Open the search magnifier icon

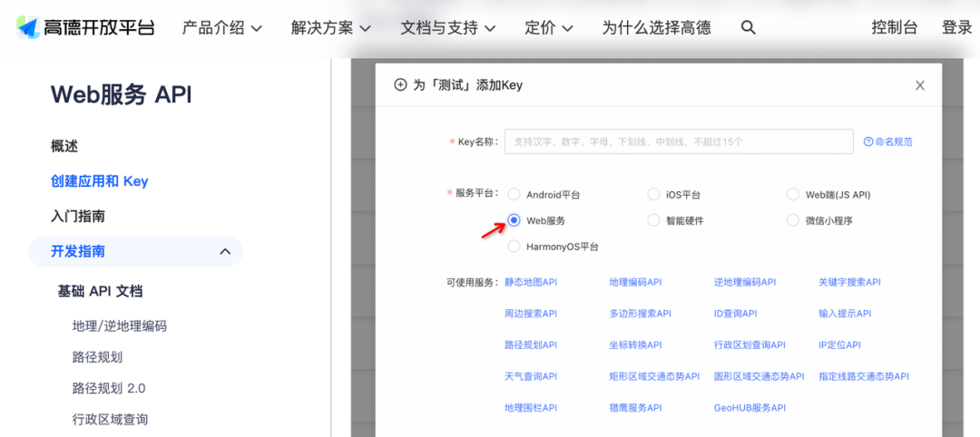click(748, 27)
